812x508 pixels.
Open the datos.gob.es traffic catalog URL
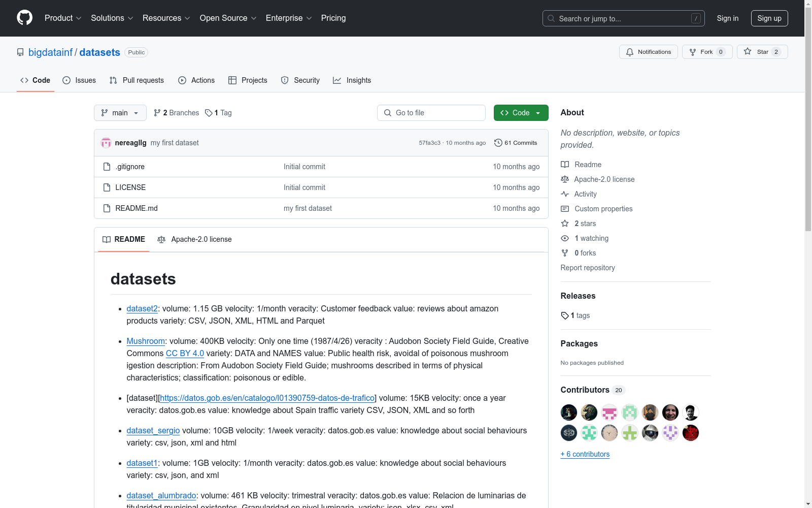coord(267,398)
